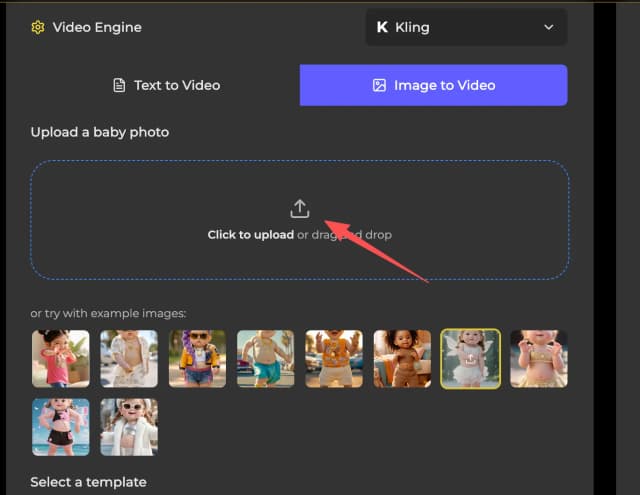Screen dimensions: 640x495
Task: Select the Image to Video tab
Action: click(433, 86)
